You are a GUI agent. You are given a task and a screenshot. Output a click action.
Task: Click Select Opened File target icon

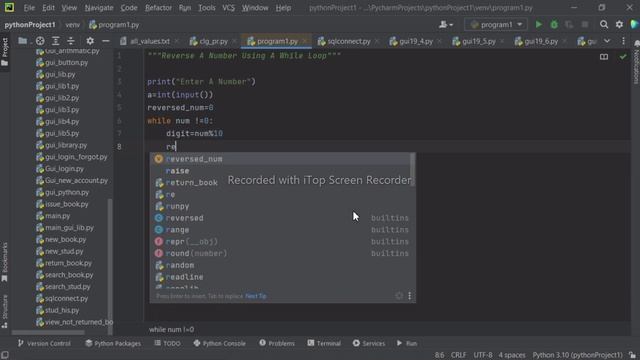tap(40, 41)
